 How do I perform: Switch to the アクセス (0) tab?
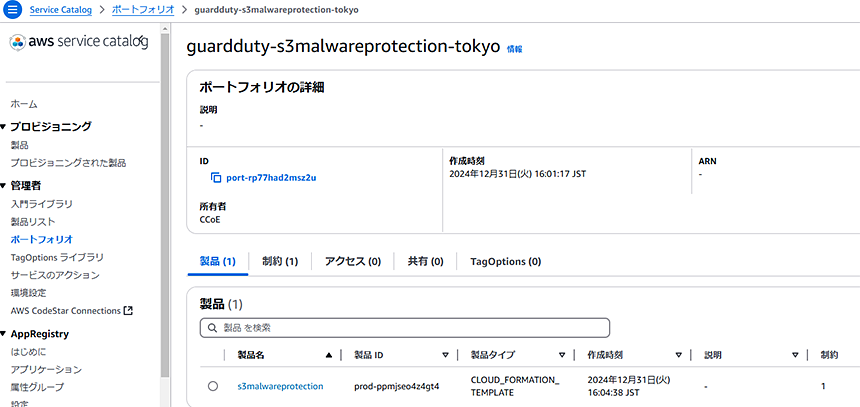click(353, 262)
